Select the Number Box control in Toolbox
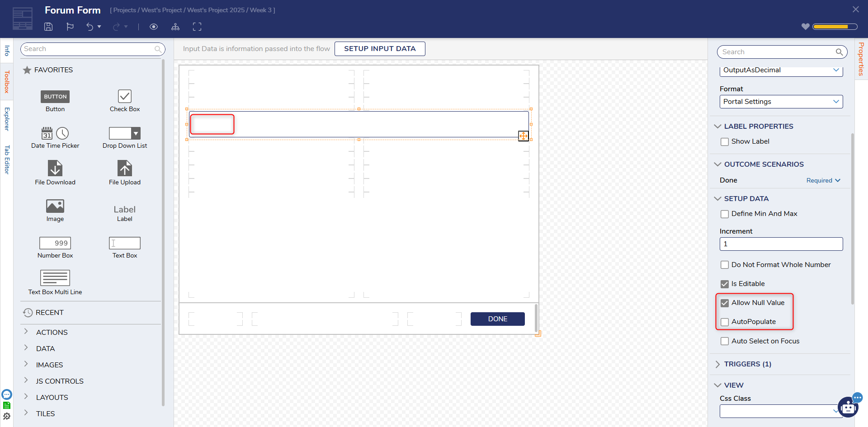This screenshot has width=868, height=427. [55, 247]
